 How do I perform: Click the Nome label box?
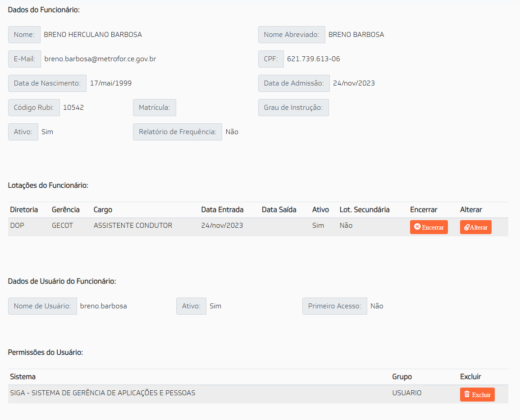point(24,35)
